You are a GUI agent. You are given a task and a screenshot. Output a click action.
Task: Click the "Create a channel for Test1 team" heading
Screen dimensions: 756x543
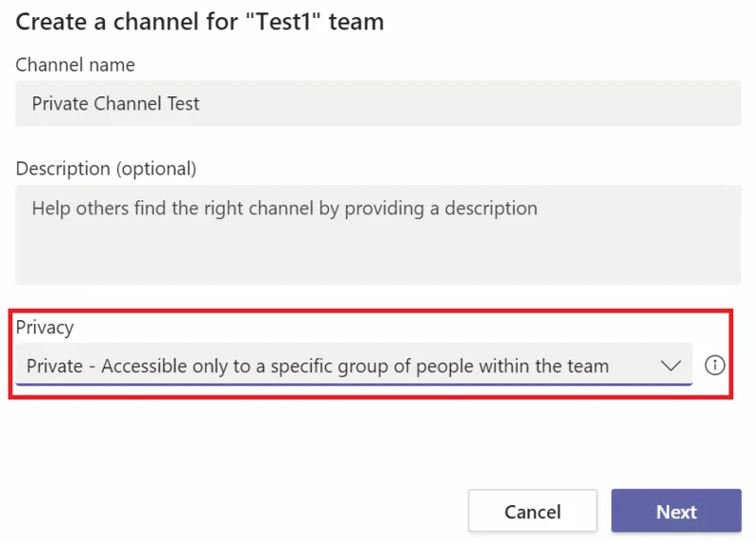tap(199, 22)
